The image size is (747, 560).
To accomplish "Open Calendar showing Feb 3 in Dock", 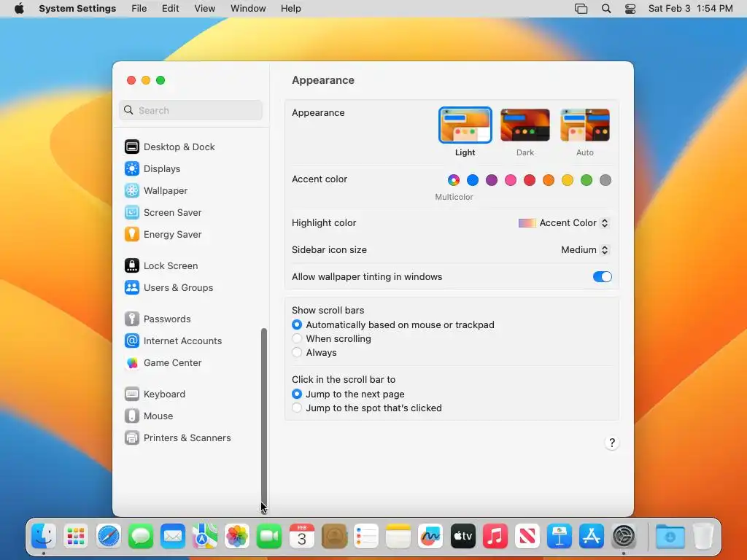I will tap(301, 536).
